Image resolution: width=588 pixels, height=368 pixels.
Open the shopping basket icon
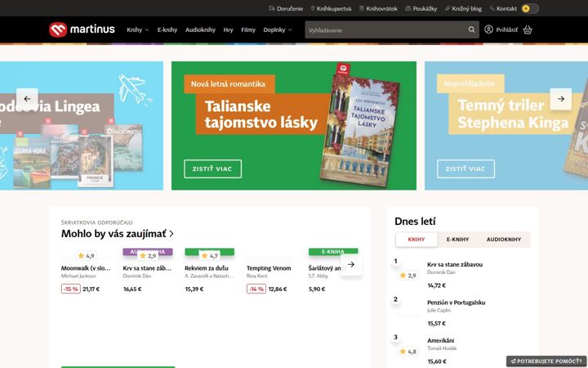click(x=528, y=29)
